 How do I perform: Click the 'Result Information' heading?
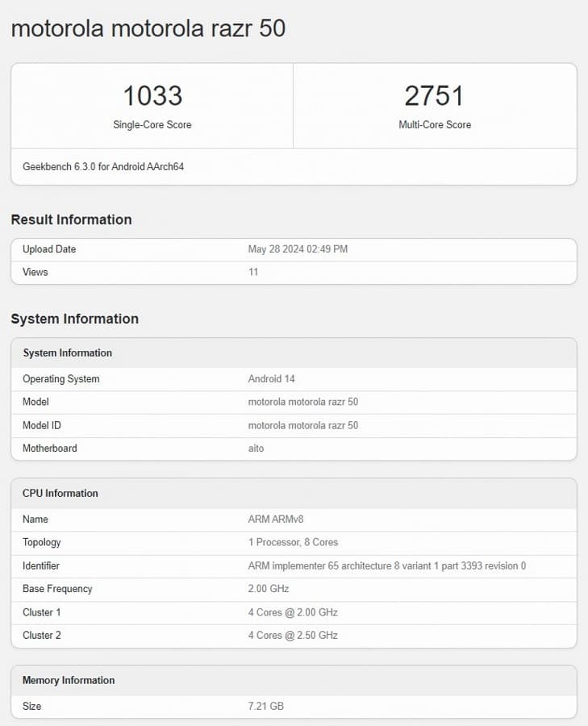[71, 219]
